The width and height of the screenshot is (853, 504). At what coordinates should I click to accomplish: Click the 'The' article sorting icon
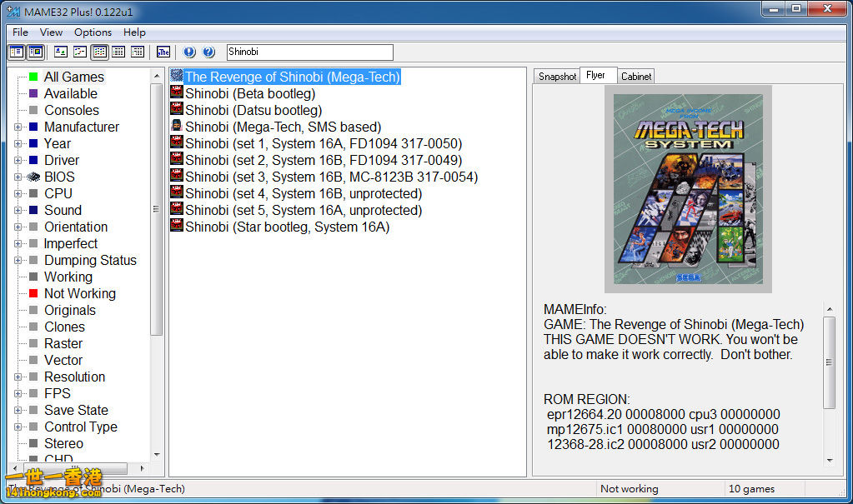click(x=163, y=52)
